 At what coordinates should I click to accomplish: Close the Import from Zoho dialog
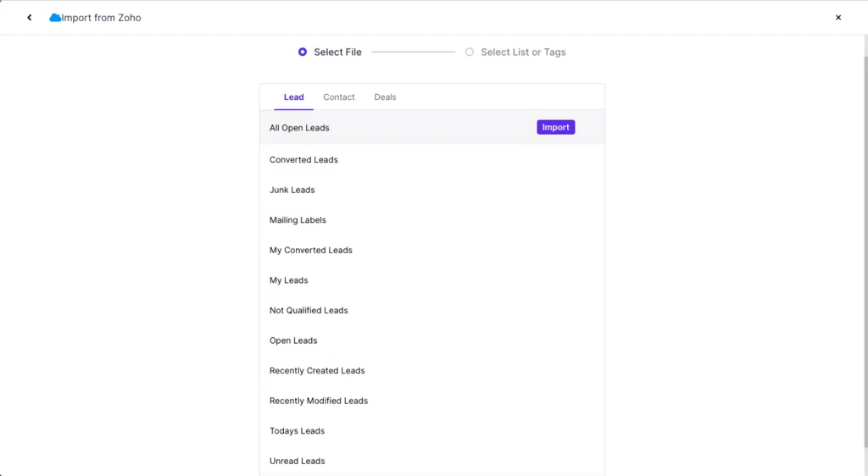pyautogui.click(x=838, y=18)
